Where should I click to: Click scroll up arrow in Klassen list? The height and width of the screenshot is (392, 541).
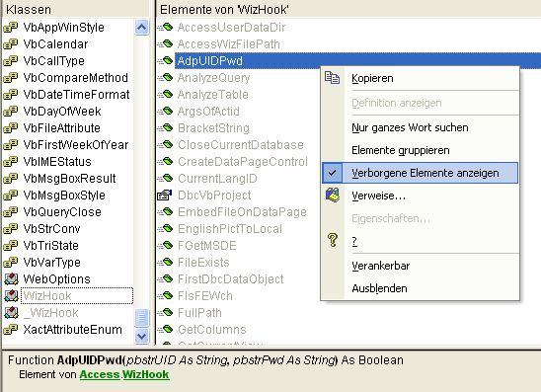point(141,27)
